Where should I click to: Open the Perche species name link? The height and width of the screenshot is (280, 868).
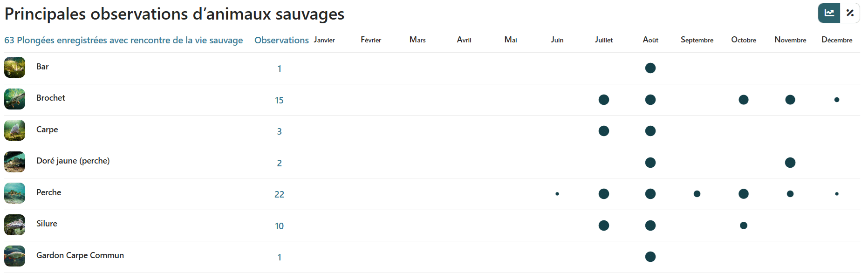coord(49,192)
